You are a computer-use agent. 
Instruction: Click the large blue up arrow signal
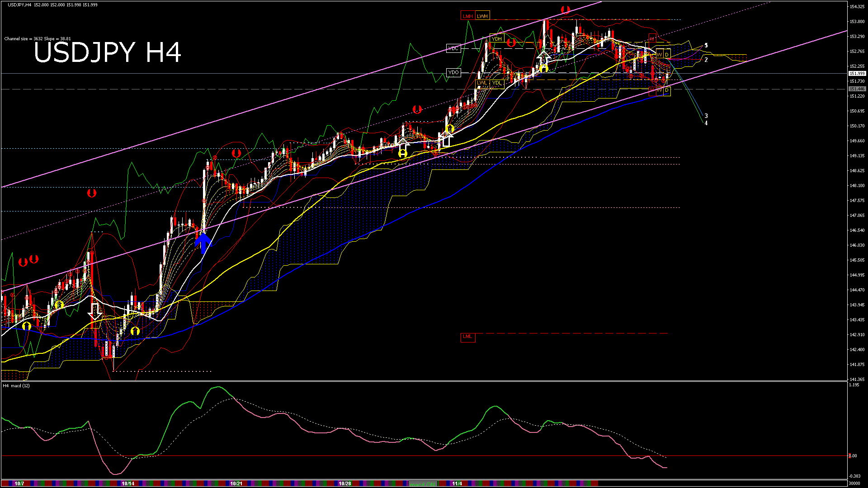pyautogui.click(x=203, y=243)
